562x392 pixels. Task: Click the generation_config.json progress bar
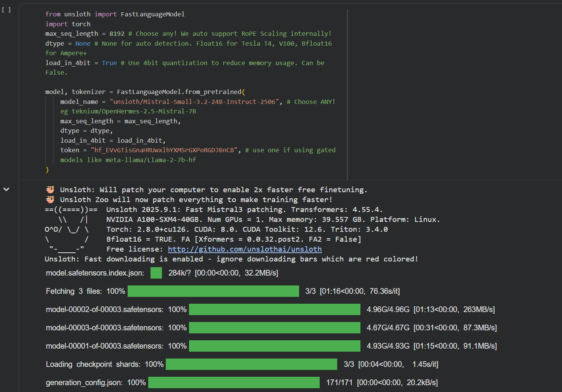(x=234, y=382)
